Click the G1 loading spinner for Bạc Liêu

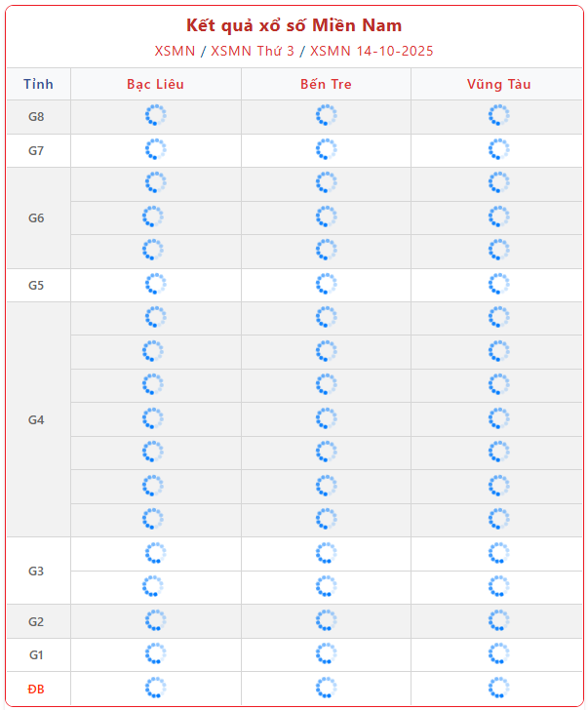(155, 653)
